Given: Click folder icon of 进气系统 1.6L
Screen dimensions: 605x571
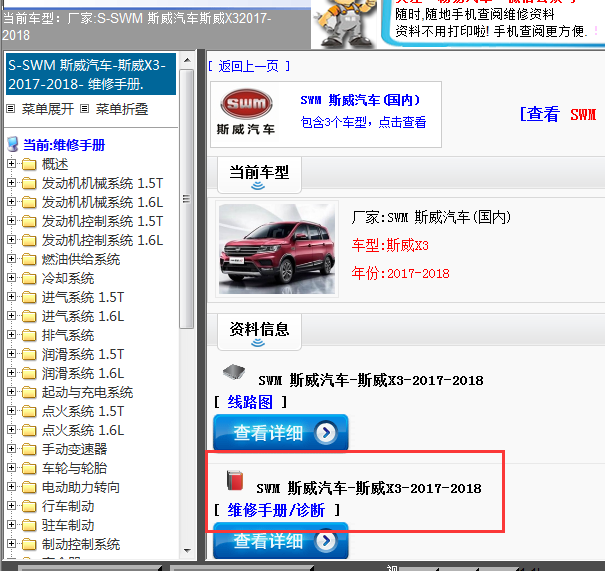Looking at the screenshot, I should click(x=29, y=316).
